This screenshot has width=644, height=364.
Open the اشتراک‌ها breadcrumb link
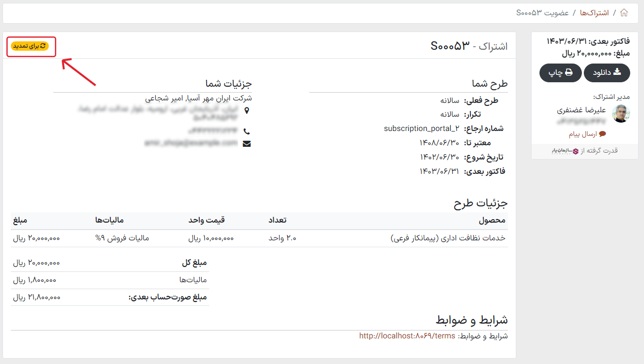596,13
